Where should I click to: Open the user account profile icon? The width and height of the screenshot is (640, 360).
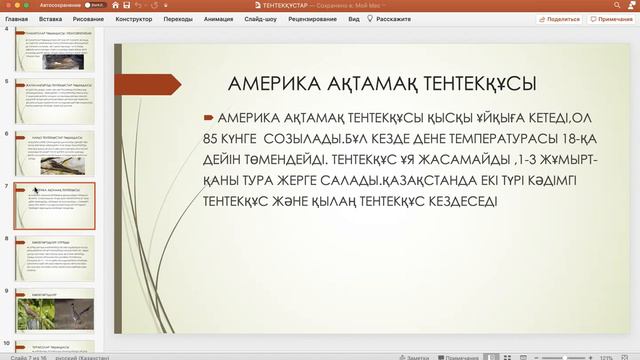[x=631, y=5]
